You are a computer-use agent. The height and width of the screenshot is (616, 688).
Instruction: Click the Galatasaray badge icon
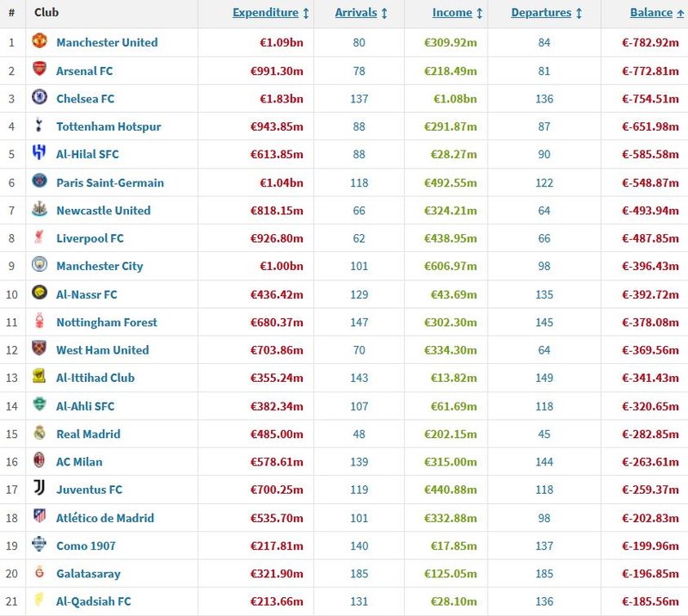pos(40,571)
